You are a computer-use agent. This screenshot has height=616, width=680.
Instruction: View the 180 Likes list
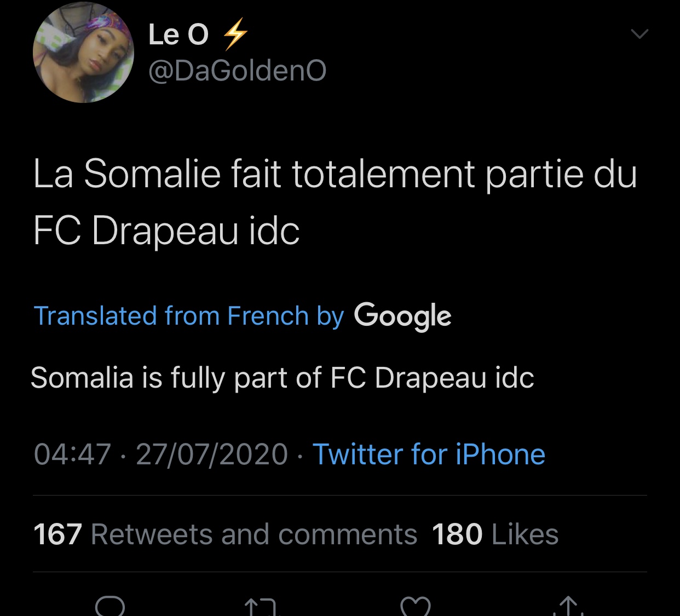coord(495,534)
